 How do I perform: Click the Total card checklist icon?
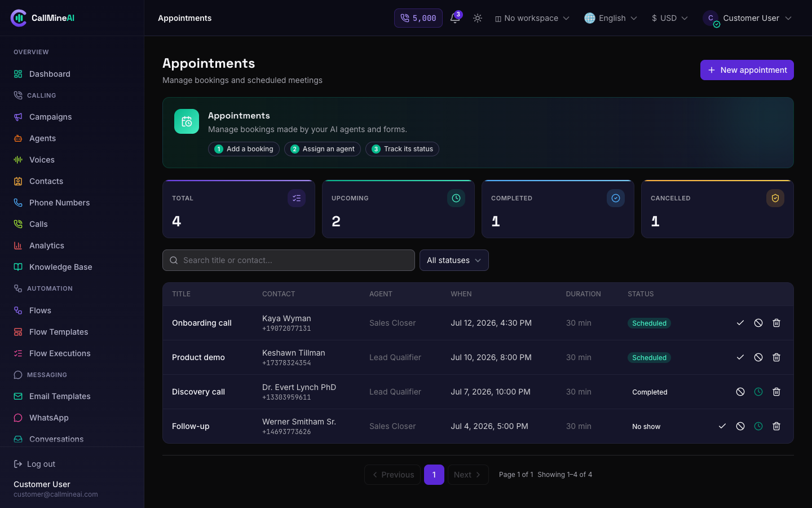297,198
